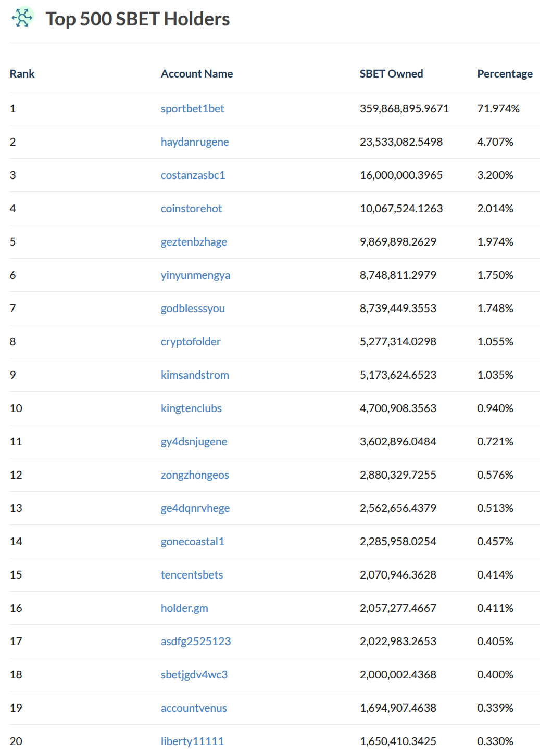Visit the tencentsbets account page
The image size is (540, 756).
[192, 575]
